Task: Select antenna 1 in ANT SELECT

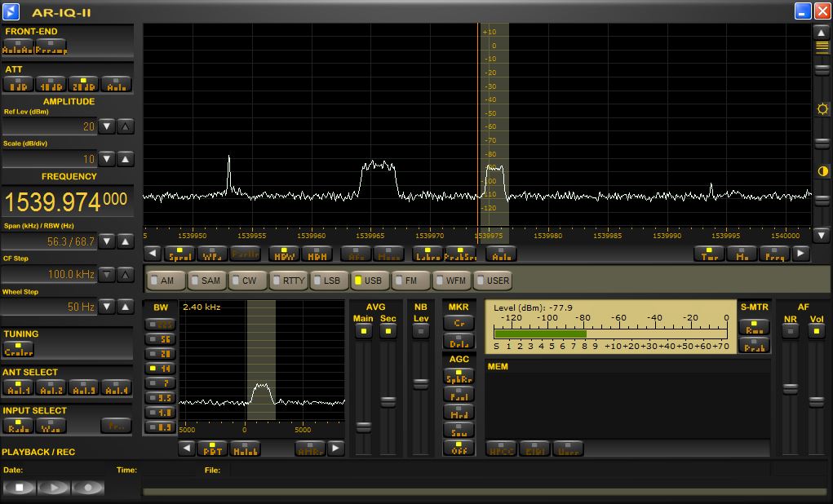Action: coord(19,387)
